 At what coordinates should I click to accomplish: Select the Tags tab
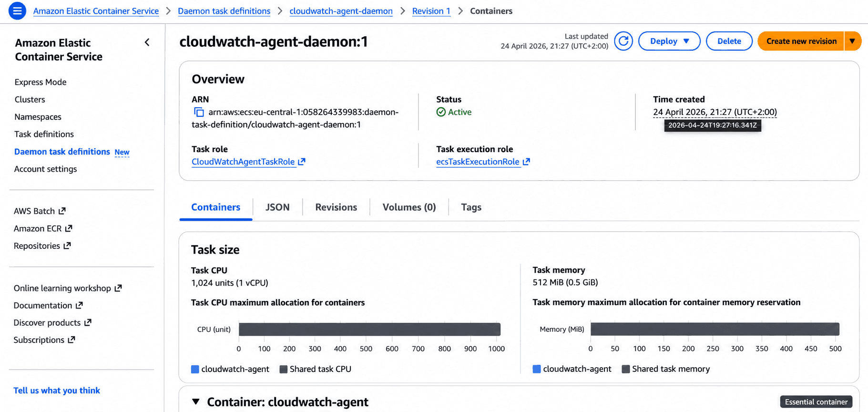(x=471, y=207)
